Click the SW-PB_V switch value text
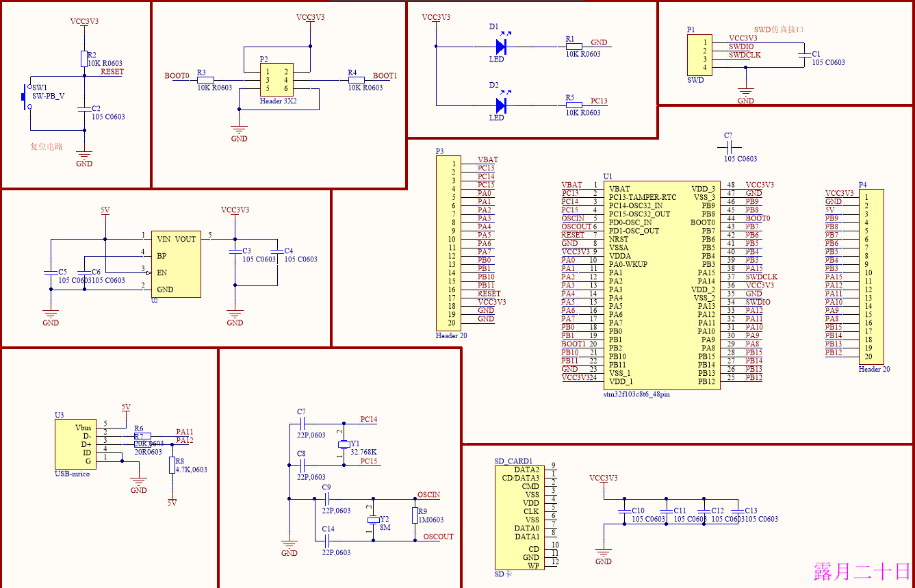The height and width of the screenshot is (588, 915). point(49,97)
